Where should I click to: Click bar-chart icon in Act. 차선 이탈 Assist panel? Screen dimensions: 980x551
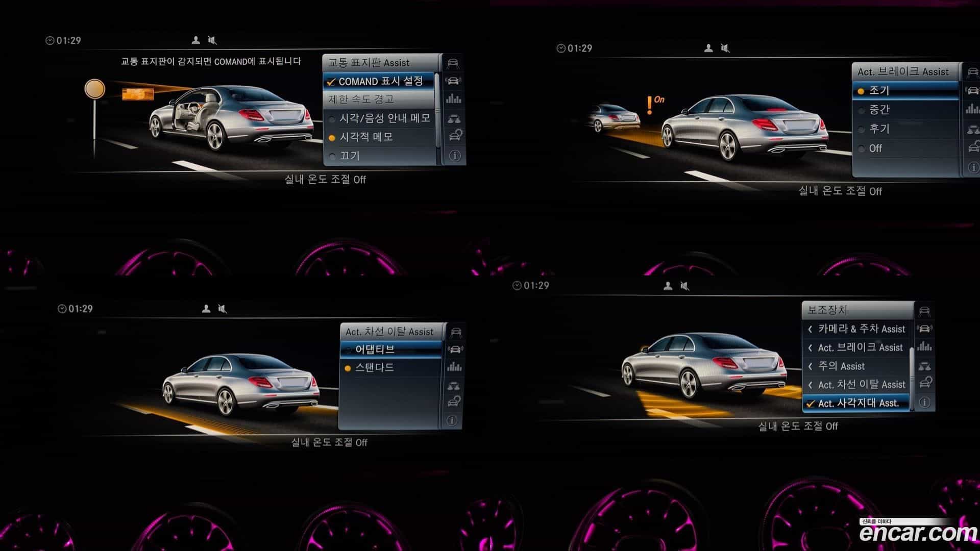(x=454, y=367)
